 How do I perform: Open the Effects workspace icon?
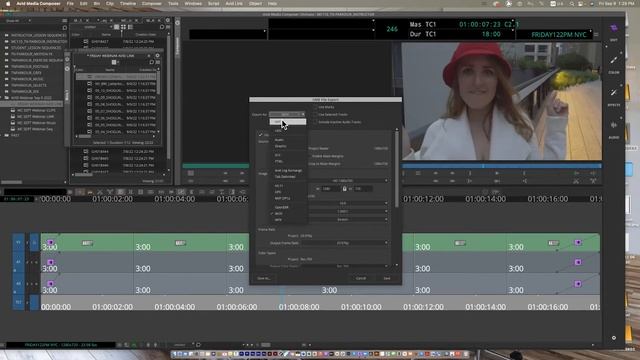[x=614, y=93]
